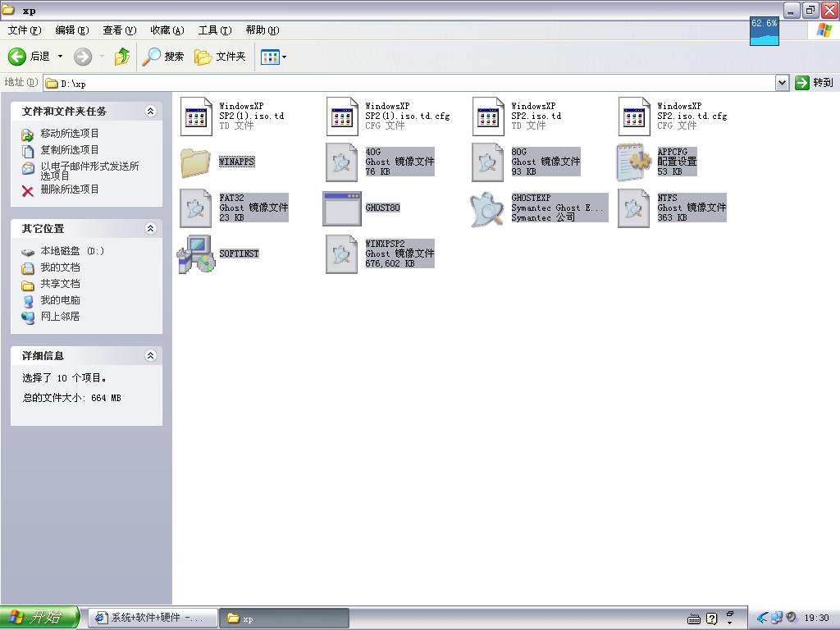The height and width of the screenshot is (630, 840).
Task: Open the 编辑(E) menu
Action: 72,30
